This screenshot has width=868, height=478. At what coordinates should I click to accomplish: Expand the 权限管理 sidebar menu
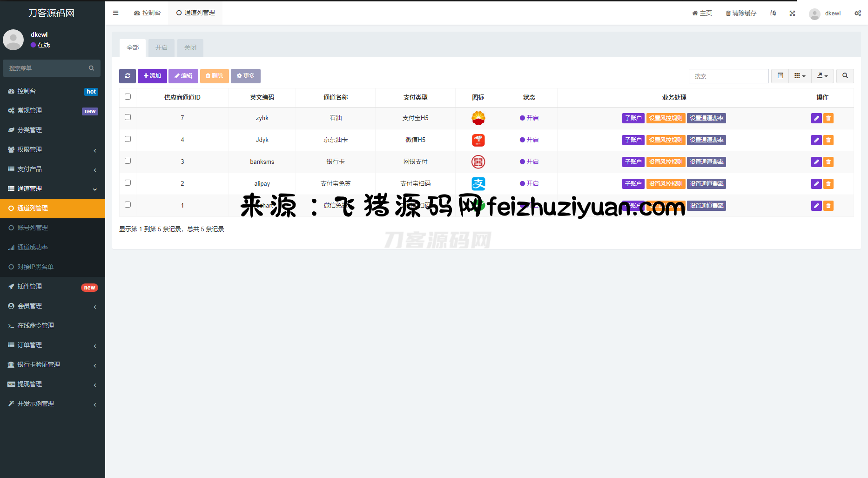pyautogui.click(x=52, y=149)
